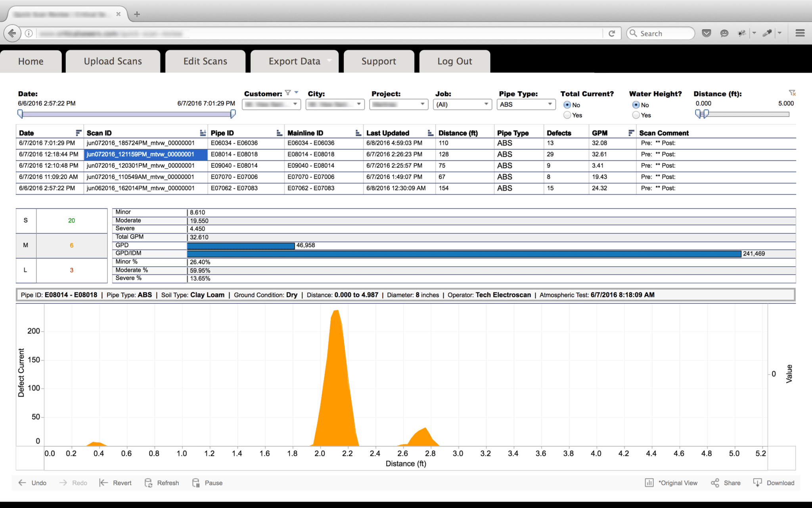Select No for Total Current
The height and width of the screenshot is (508, 812).
click(x=567, y=105)
